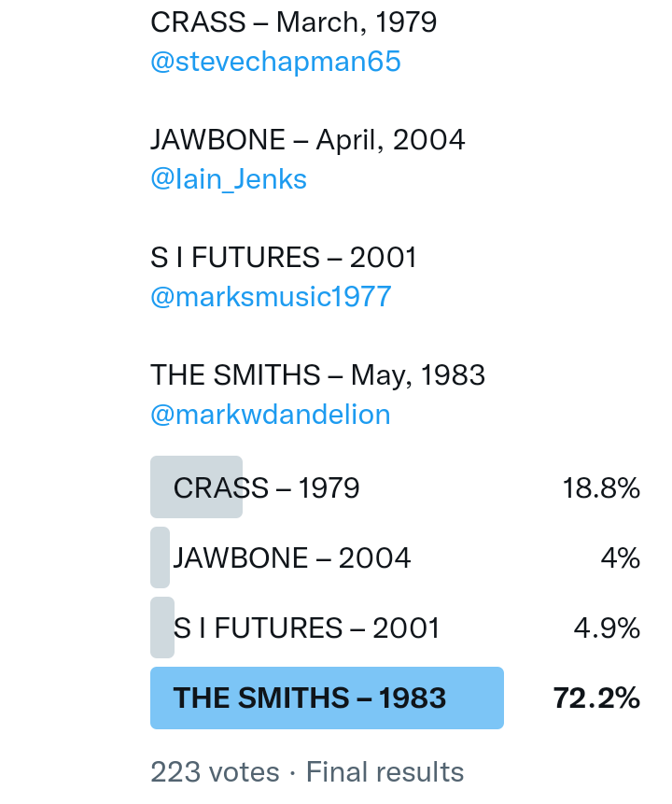Click the 4% result for JAWBONE
The height and width of the screenshot is (804, 672).
click(x=620, y=557)
